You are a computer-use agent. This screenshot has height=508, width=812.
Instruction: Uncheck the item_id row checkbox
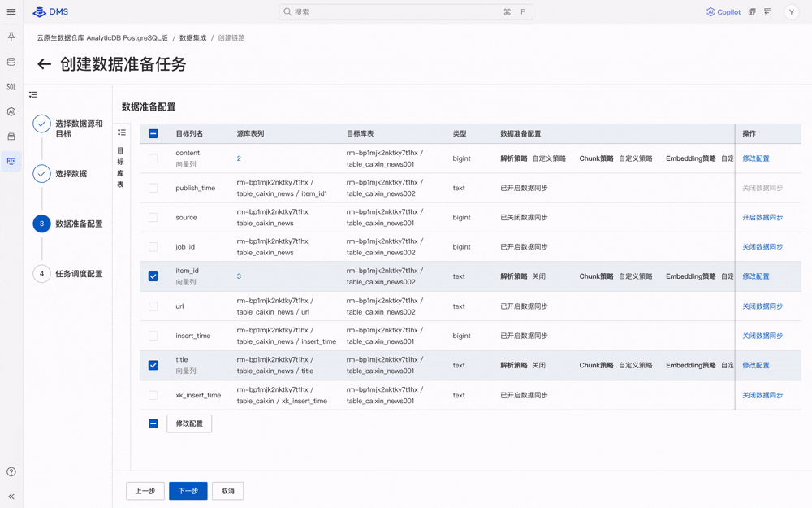(x=153, y=276)
